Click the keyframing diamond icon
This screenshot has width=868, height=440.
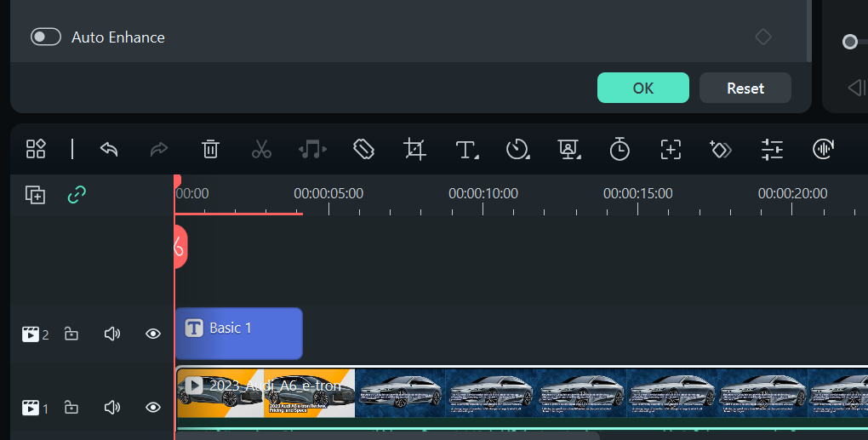pyautogui.click(x=721, y=149)
